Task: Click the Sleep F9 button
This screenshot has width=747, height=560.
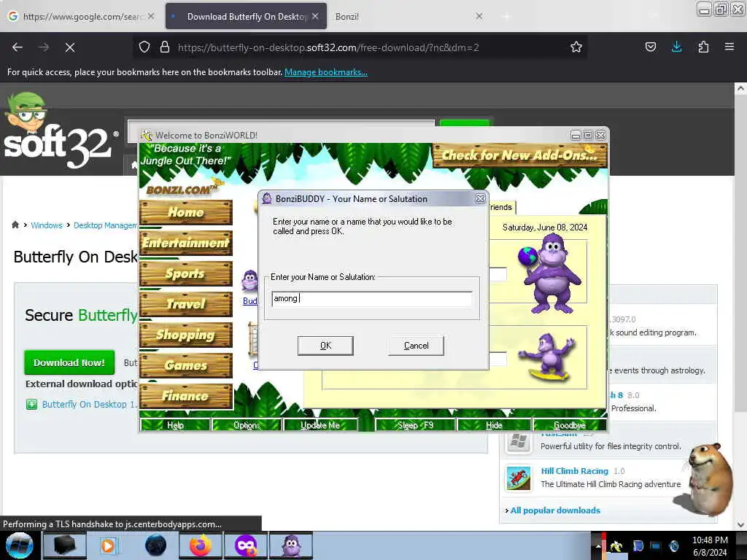Action: pos(415,425)
